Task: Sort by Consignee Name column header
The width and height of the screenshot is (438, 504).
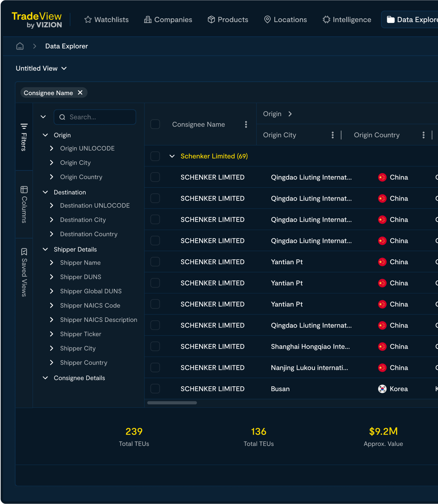Action: tap(198, 124)
